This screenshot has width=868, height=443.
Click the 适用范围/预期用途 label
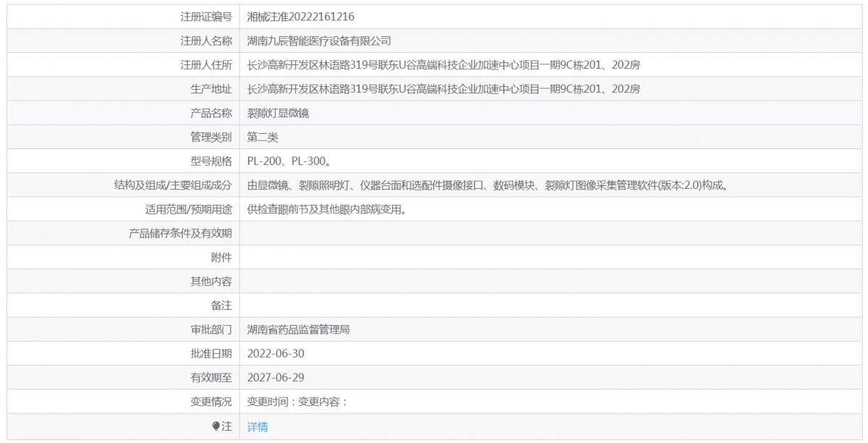pyautogui.click(x=189, y=209)
